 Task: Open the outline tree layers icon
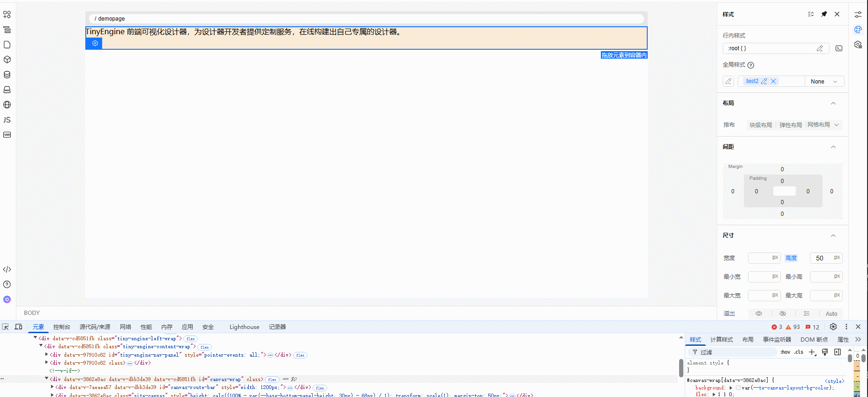coord(7,30)
